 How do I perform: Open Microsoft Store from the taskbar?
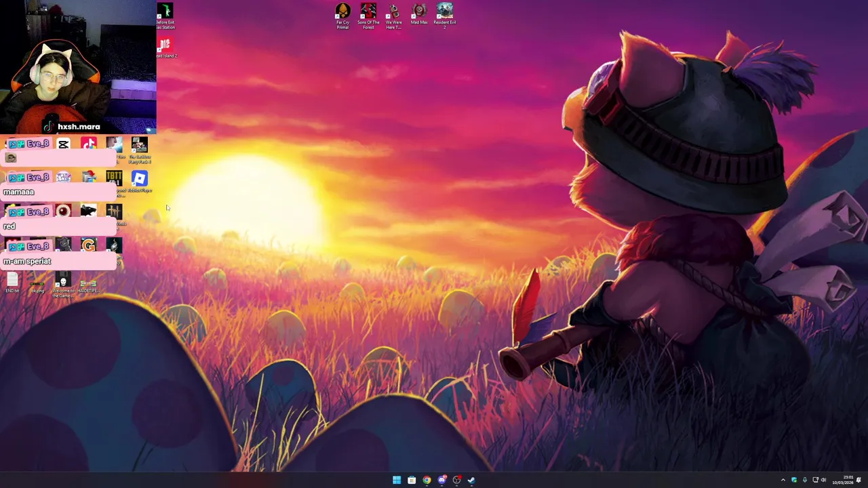pyautogui.click(x=412, y=481)
